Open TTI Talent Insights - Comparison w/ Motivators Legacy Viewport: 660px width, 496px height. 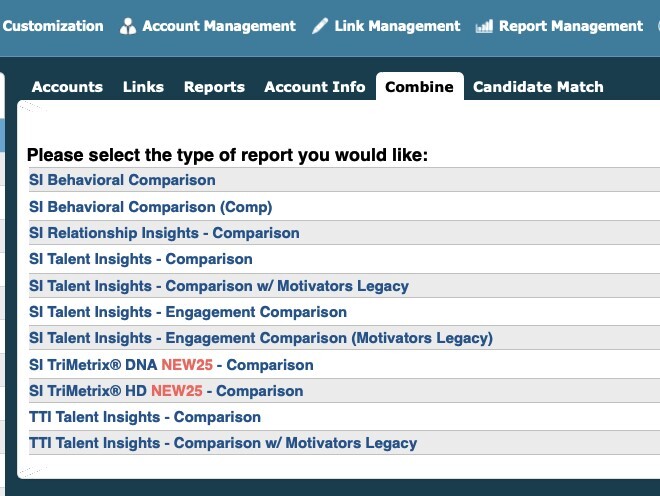coord(223,443)
